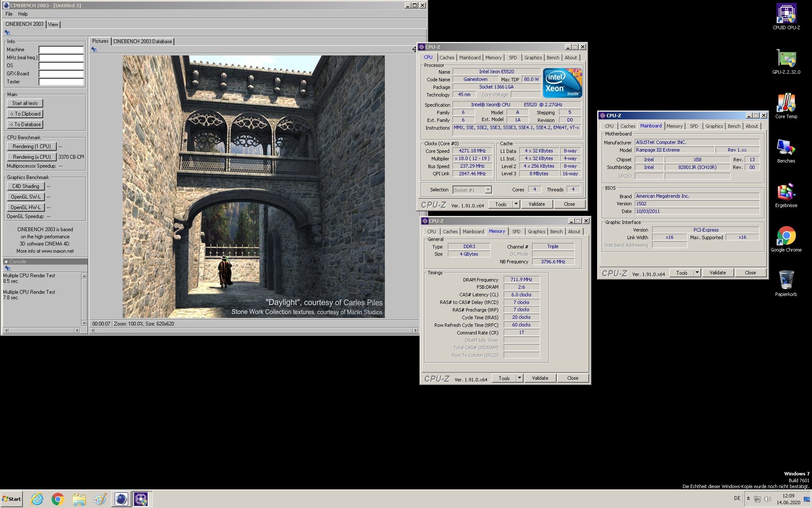
Task: Open Bench tab in top CPU-Z window
Action: pos(553,58)
